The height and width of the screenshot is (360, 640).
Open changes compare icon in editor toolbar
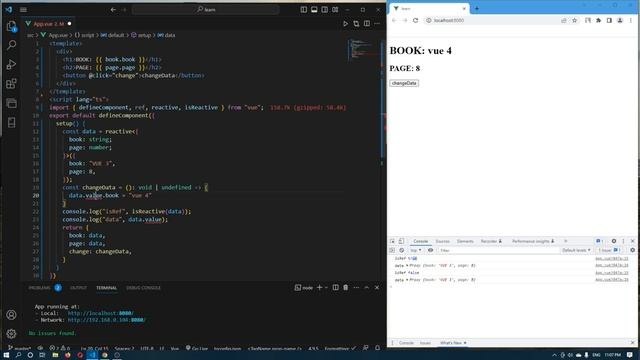[x=356, y=24]
